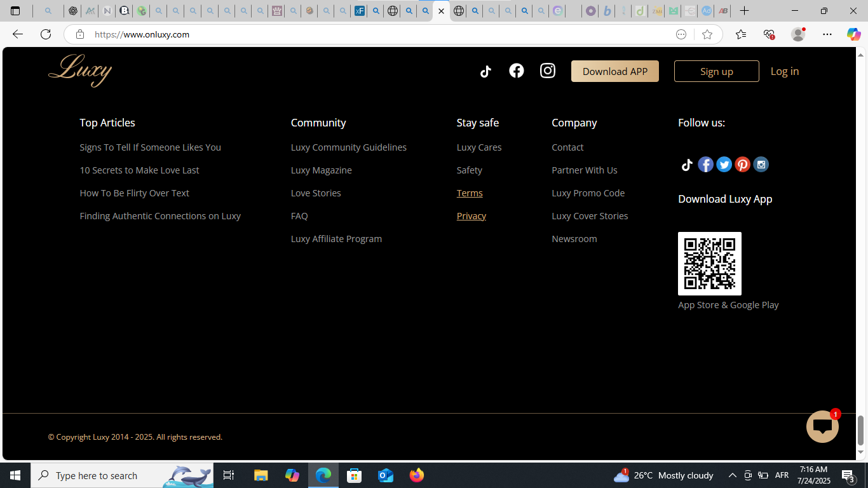Open Finding Authentic Connections on Luxy

coord(160,216)
